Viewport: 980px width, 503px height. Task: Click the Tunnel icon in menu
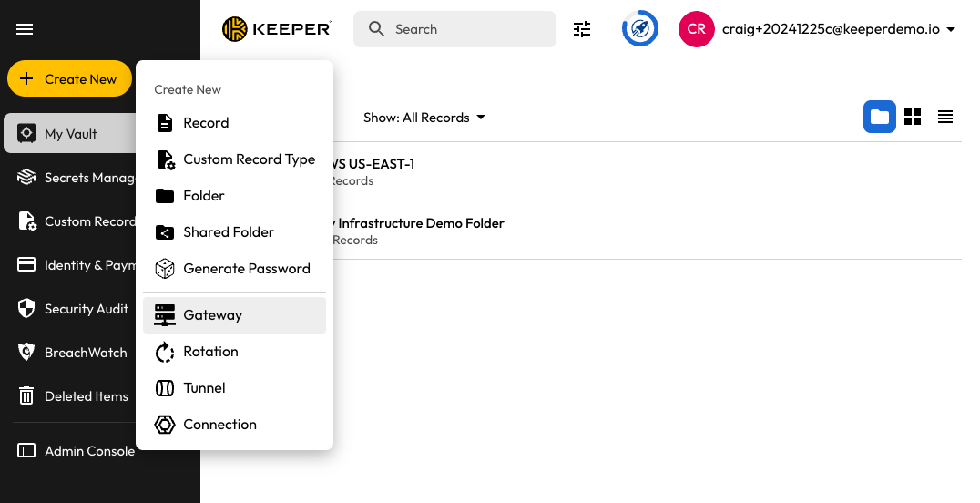click(165, 388)
